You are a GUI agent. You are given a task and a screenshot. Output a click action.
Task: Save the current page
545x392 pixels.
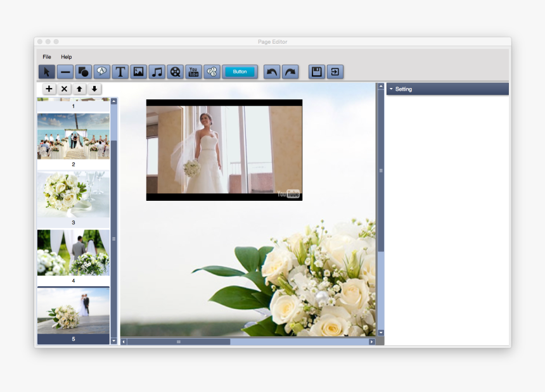(x=317, y=72)
